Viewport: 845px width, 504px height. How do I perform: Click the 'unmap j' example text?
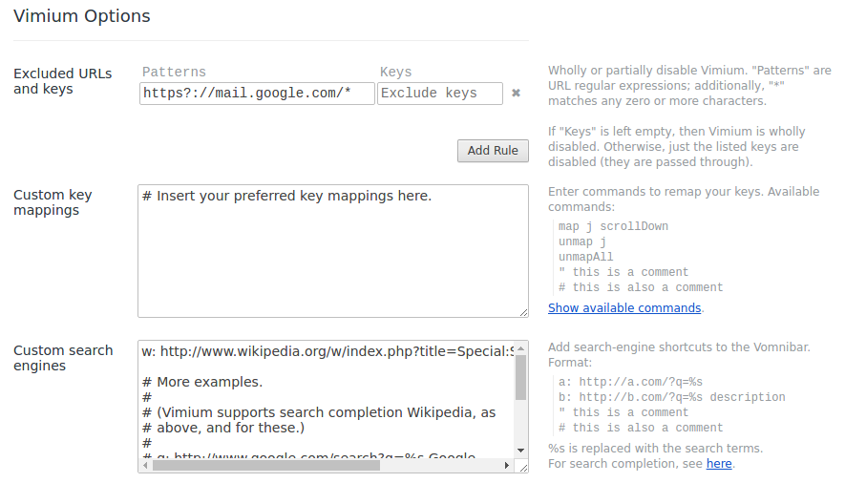click(x=582, y=242)
